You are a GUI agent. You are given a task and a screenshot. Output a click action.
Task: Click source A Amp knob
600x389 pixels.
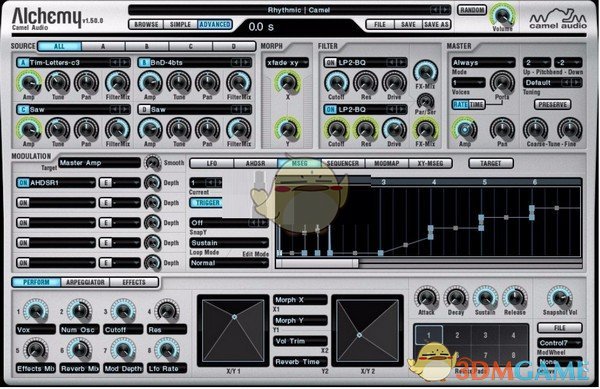pyautogui.click(x=29, y=82)
